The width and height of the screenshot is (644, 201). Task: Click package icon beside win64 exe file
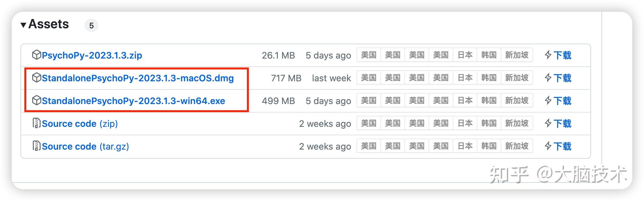[36, 100]
